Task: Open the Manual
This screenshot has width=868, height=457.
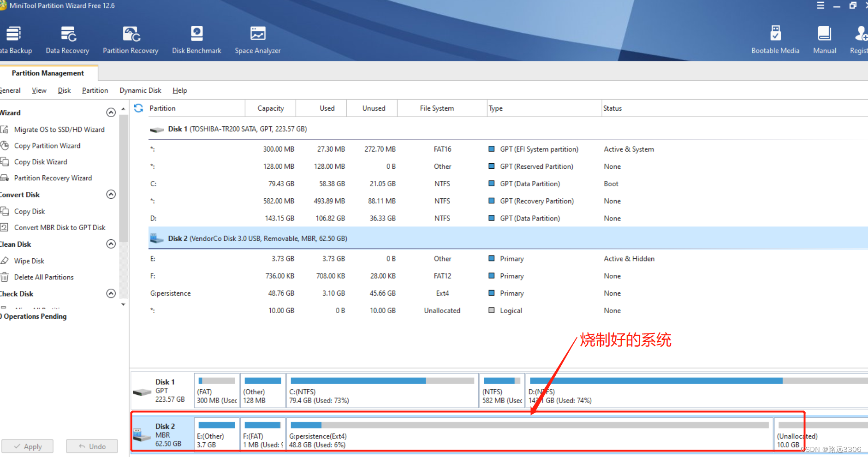Action: pos(824,40)
